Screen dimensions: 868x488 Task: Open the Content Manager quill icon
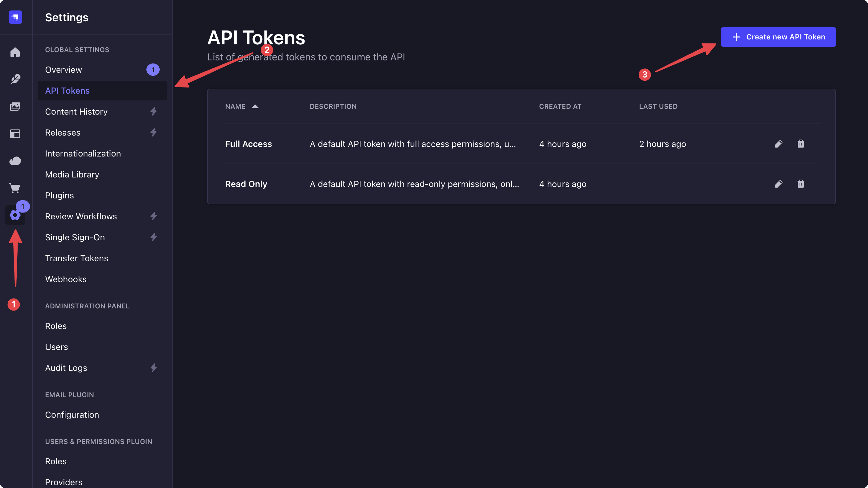[15, 79]
